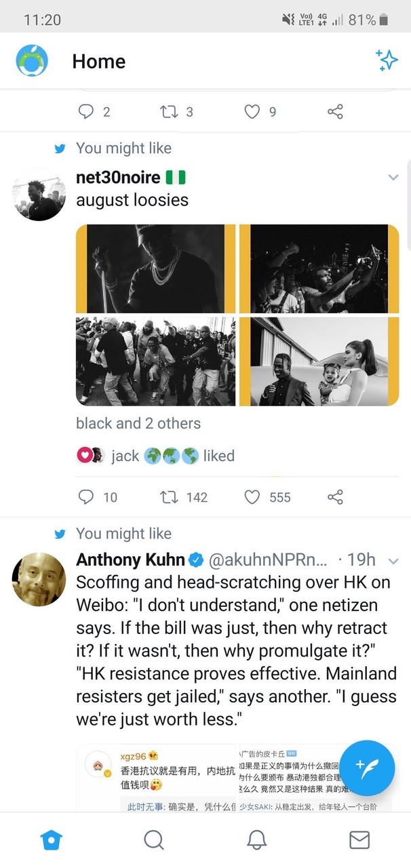Like the top tweet with 9 likes

[252, 111]
